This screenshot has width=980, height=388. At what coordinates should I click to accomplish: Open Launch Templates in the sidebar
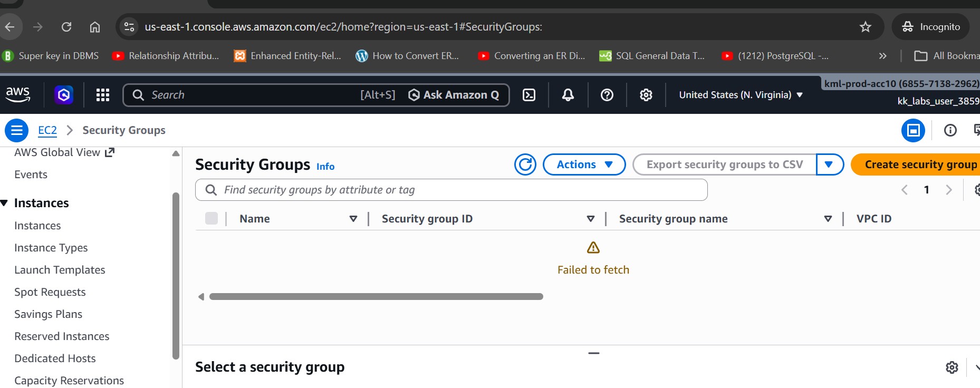[60, 270]
